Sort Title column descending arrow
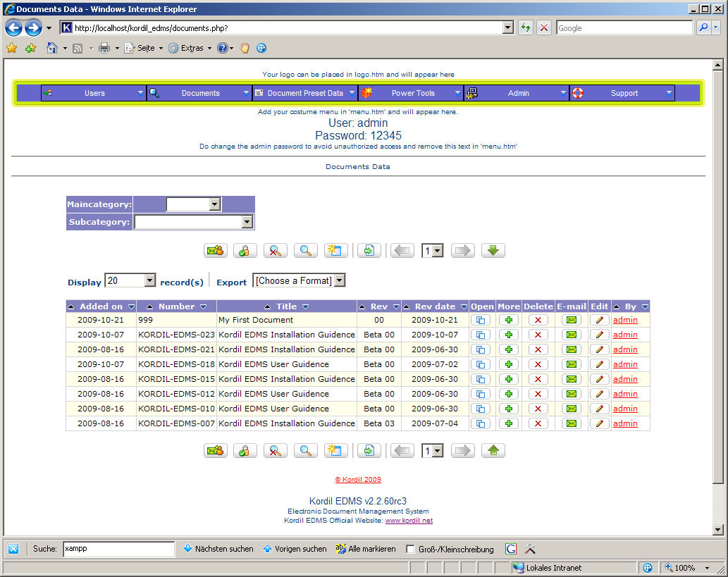This screenshot has width=728, height=577. click(305, 307)
